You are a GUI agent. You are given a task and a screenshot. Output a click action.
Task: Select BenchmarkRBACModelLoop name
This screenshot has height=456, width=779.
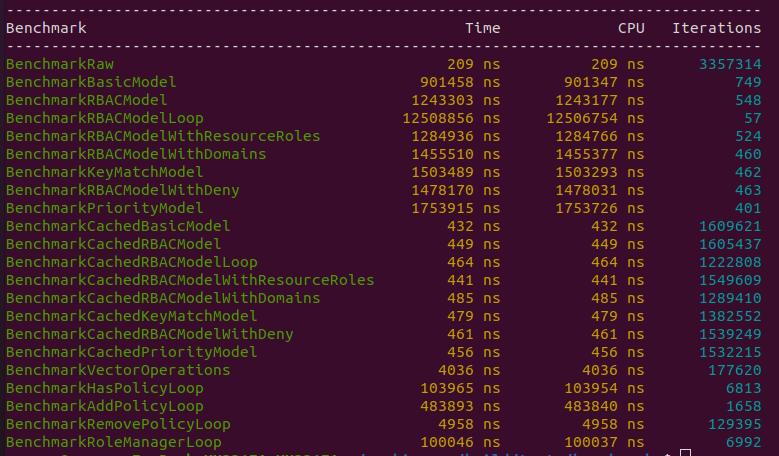tap(105, 118)
